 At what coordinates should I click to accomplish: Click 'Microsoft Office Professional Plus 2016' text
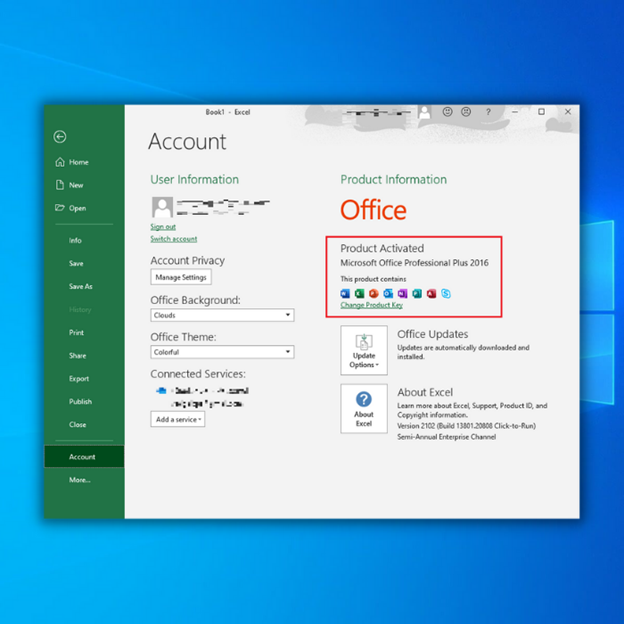pyautogui.click(x=414, y=263)
